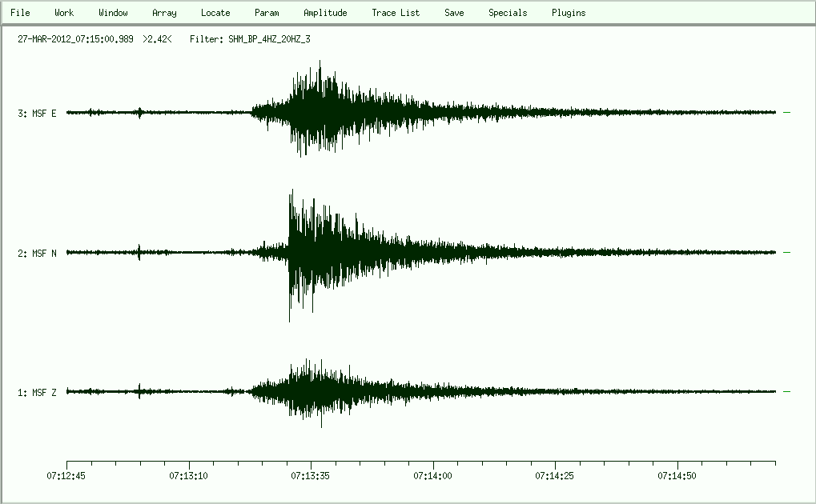Select trace label 3: MSF E

37,114
